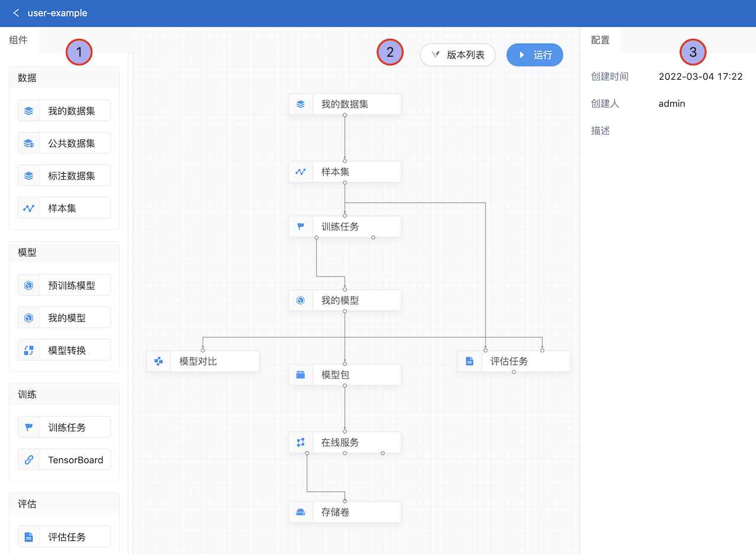Run the pipeline with 运行 button

535,55
